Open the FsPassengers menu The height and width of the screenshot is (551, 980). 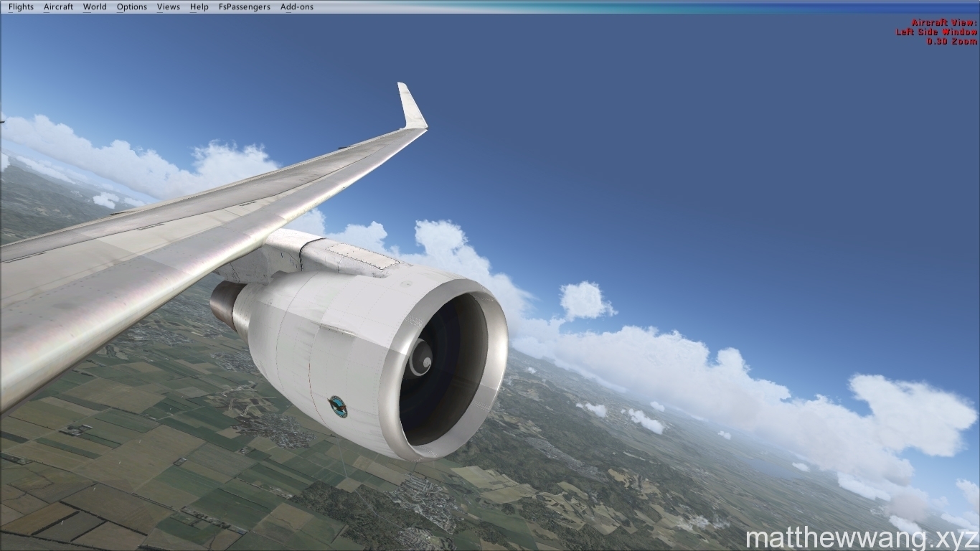tap(245, 6)
